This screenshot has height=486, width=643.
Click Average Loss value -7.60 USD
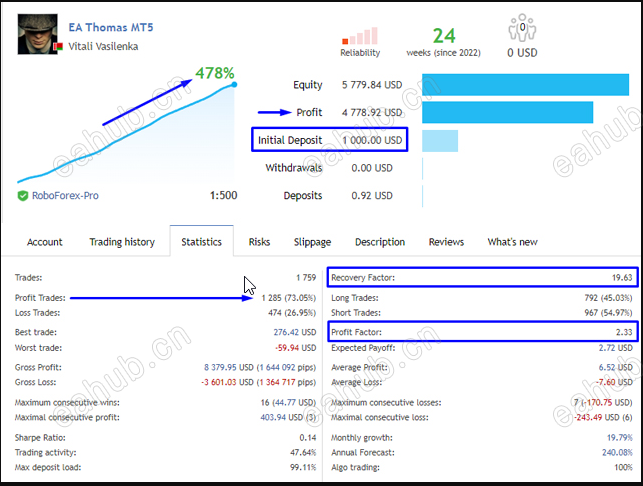(x=614, y=382)
